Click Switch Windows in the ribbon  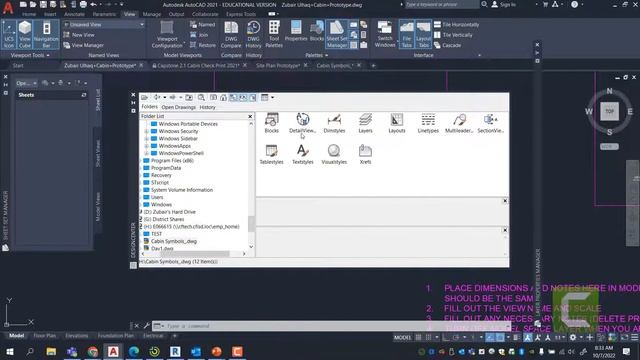point(385,35)
